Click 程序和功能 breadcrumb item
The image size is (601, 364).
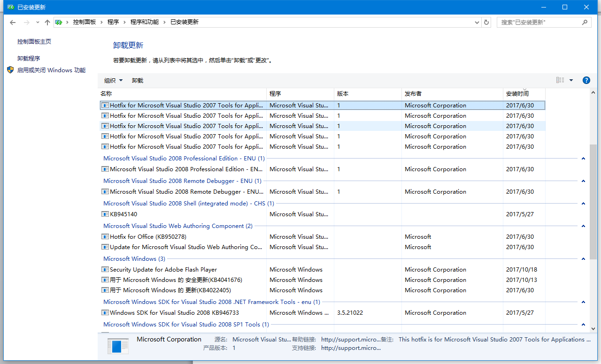145,22
